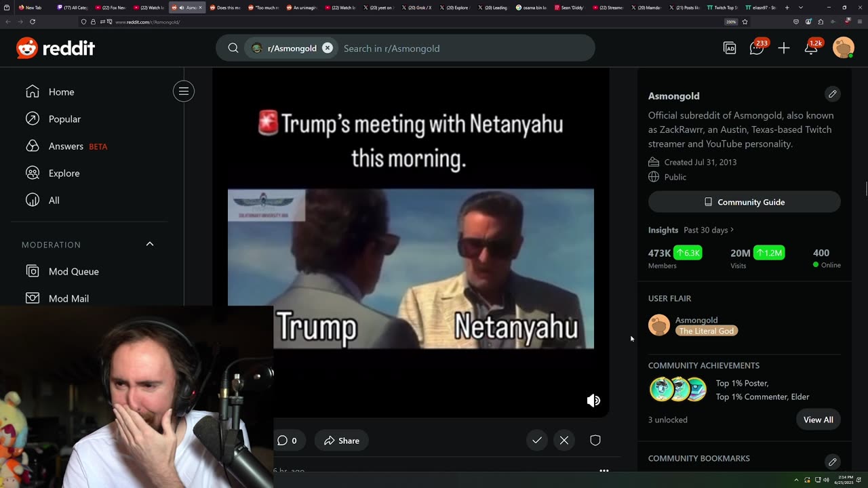
Task: Edit the community description pencil
Action: 833,94
